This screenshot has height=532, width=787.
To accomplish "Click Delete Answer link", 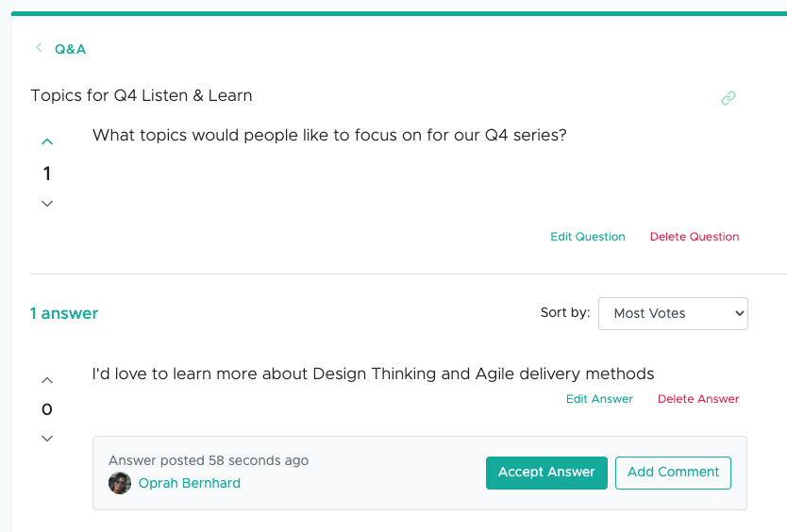I will [698, 399].
